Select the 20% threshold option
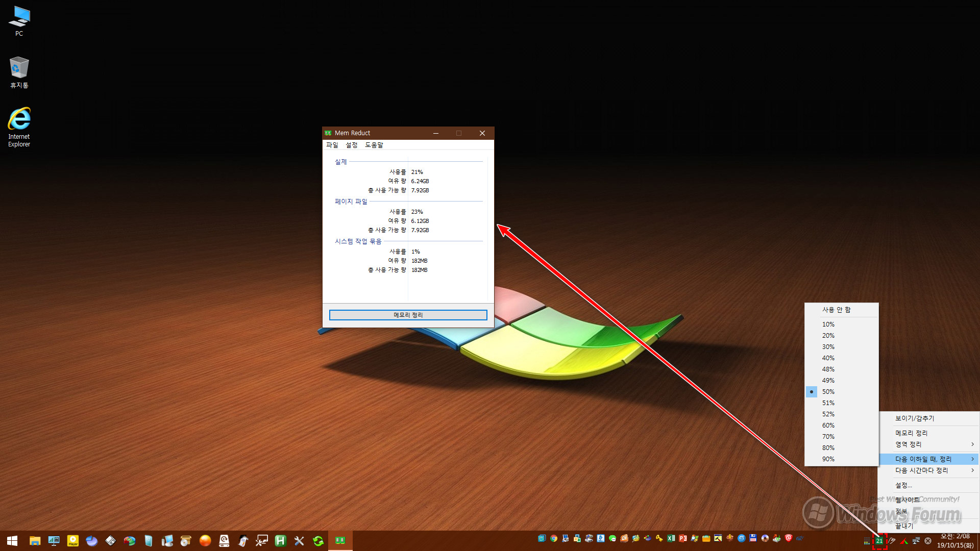Viewport: 980px width, 551px height. (x=842, y=336)
